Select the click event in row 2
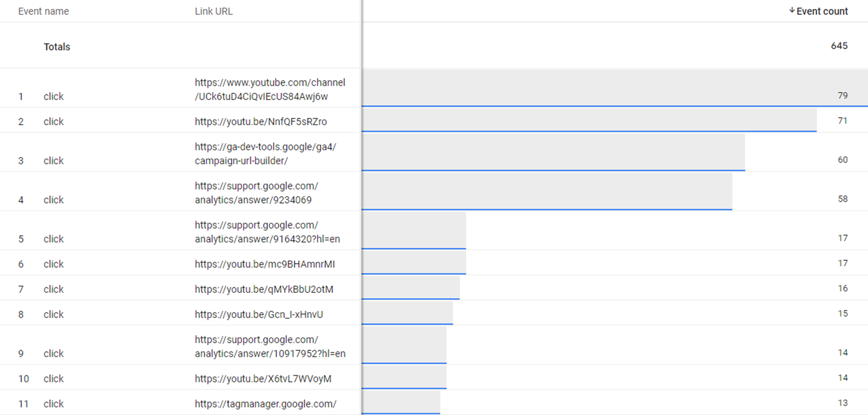Screen dimensions: 868x415 point(53,122)
